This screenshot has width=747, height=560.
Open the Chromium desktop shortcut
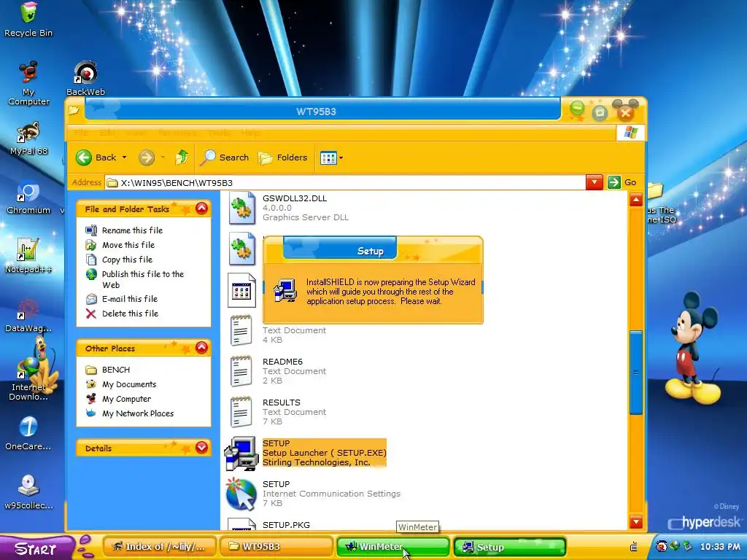click(x=28, y=198)
